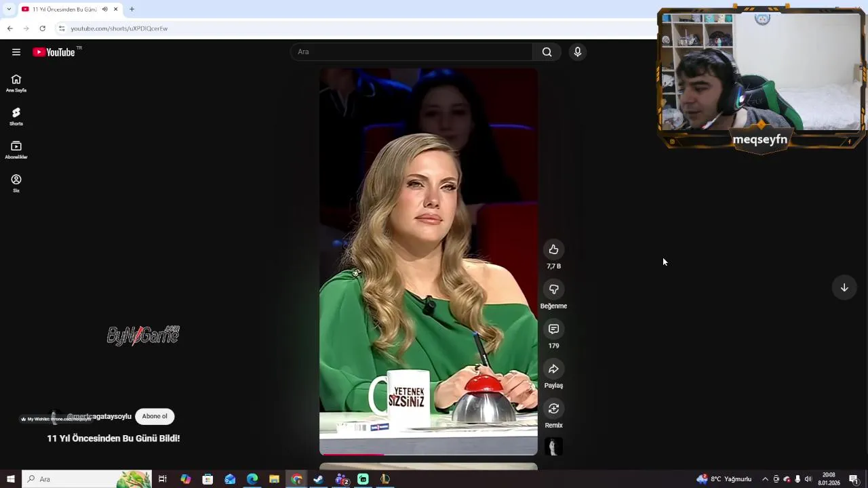Mute the tab via speaker icon
The height and width of the screenshot is (488, 868).
tap(104, 9)
